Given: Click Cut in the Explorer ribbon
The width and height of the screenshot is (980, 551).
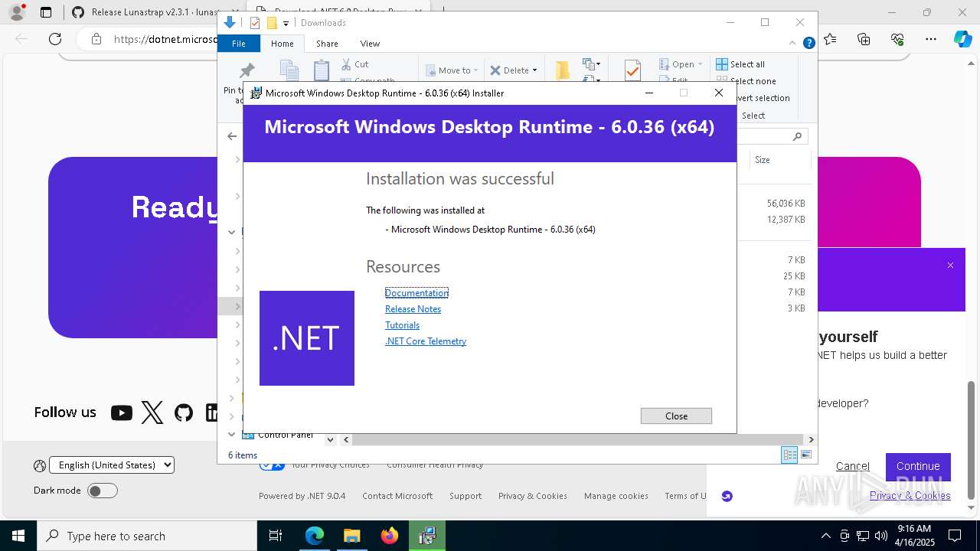Looking at the screenshot, I should [355, 64].
